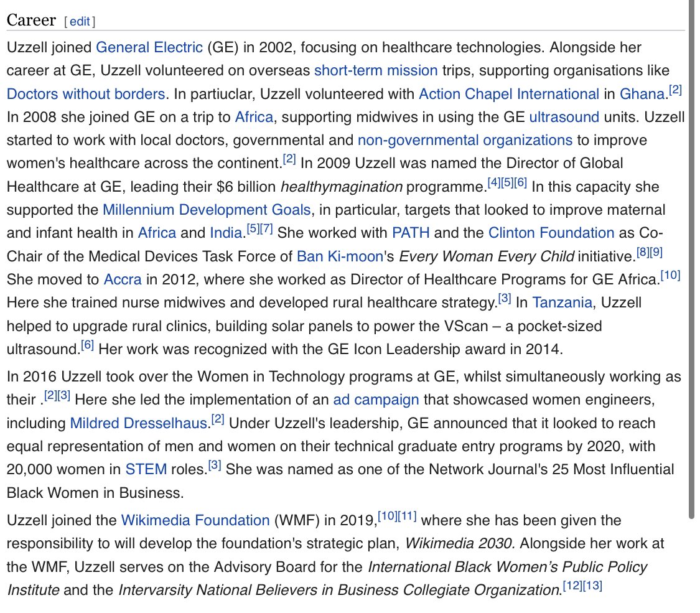Click citation [3] after STEM roles

(x=215, y=466)
